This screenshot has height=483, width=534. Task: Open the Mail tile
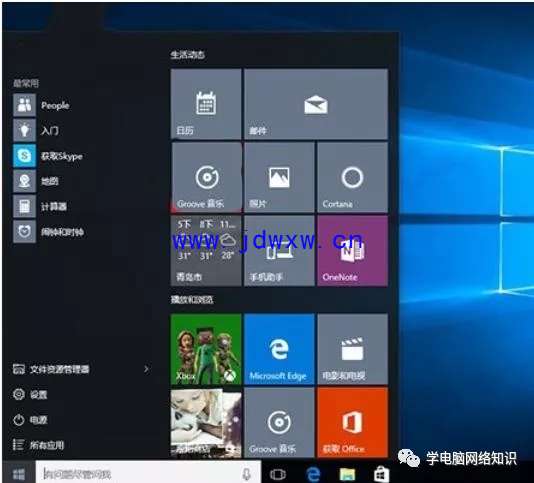click(x=316, y=104)
